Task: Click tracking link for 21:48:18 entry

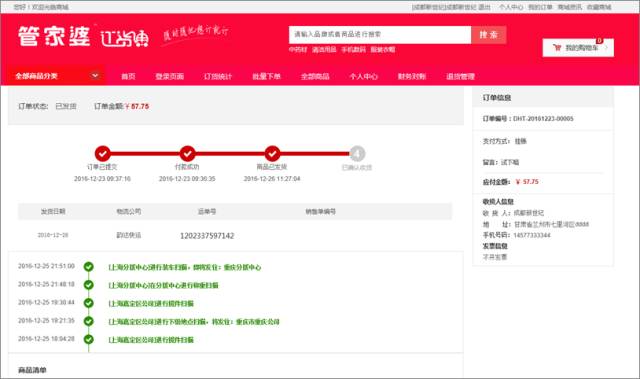Action: [163, 285]
